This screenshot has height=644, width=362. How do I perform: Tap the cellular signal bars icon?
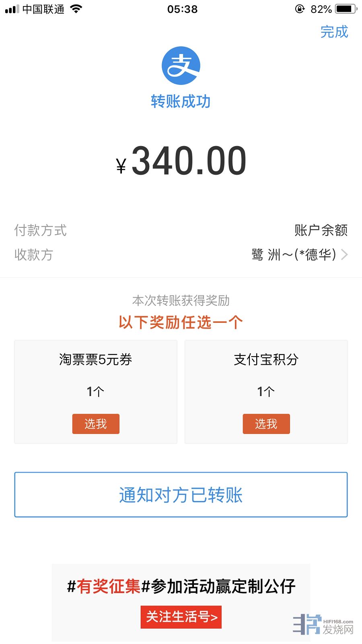[x=12, y=9]
